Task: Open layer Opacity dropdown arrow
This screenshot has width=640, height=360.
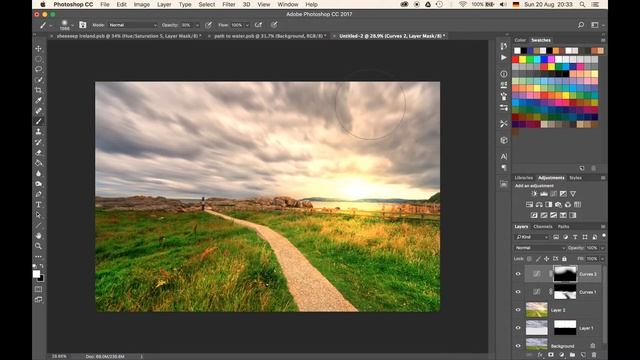Action: click(x=602, y=248)
